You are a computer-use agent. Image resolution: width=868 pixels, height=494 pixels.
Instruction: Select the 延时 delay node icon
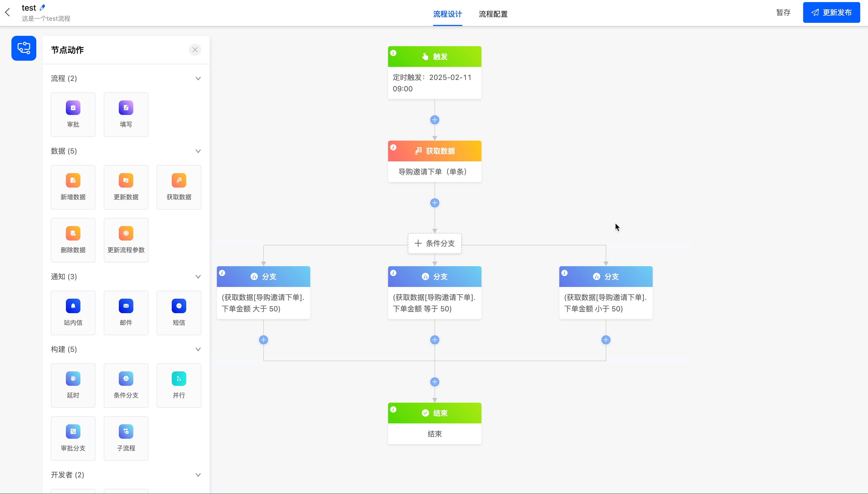(x=73, y=379)
